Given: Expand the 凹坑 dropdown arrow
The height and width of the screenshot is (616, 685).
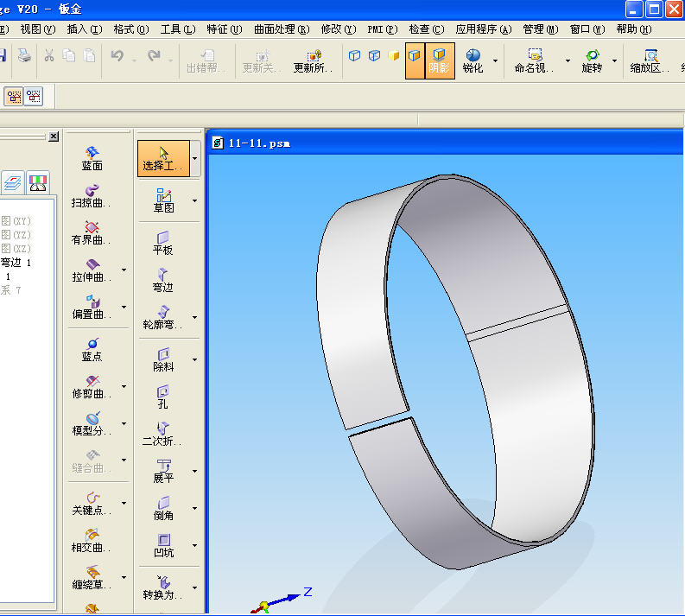Looking at the screenshot, I should [195, 545].
